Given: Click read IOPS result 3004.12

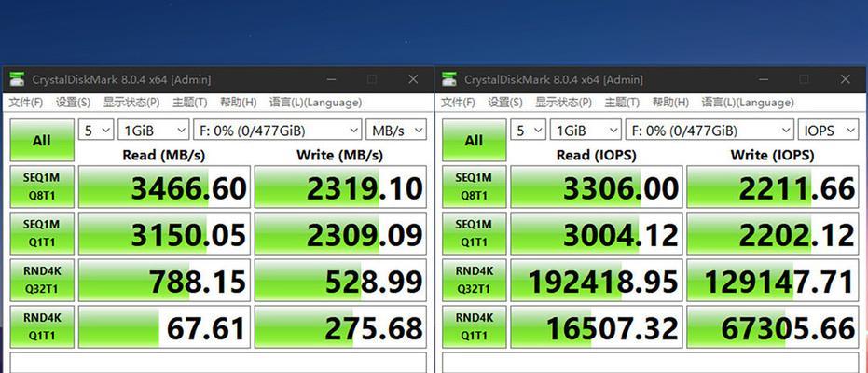Looking at the screenshot, I should point(597,233).
